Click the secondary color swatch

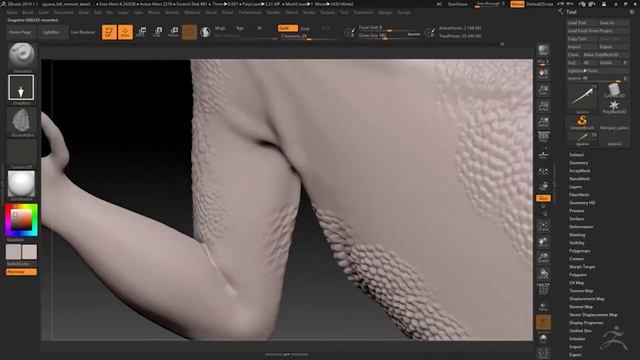pyautogui.click(x=13, y=252)
